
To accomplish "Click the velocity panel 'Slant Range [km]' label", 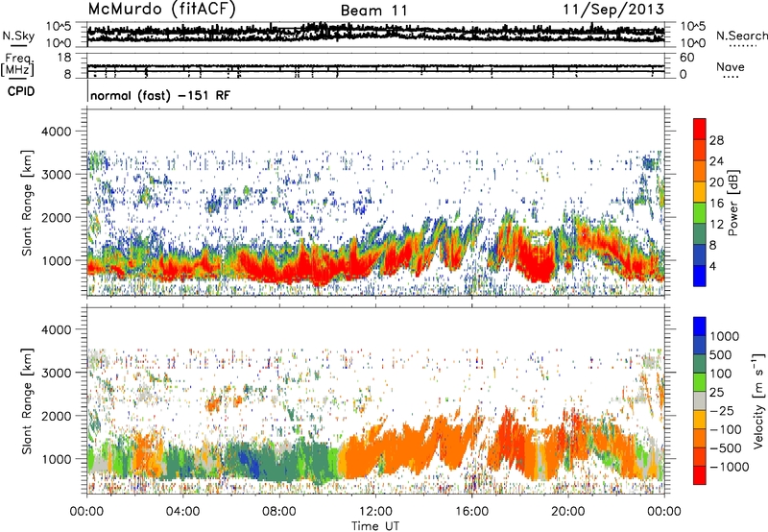I will [x=27, y=400].
